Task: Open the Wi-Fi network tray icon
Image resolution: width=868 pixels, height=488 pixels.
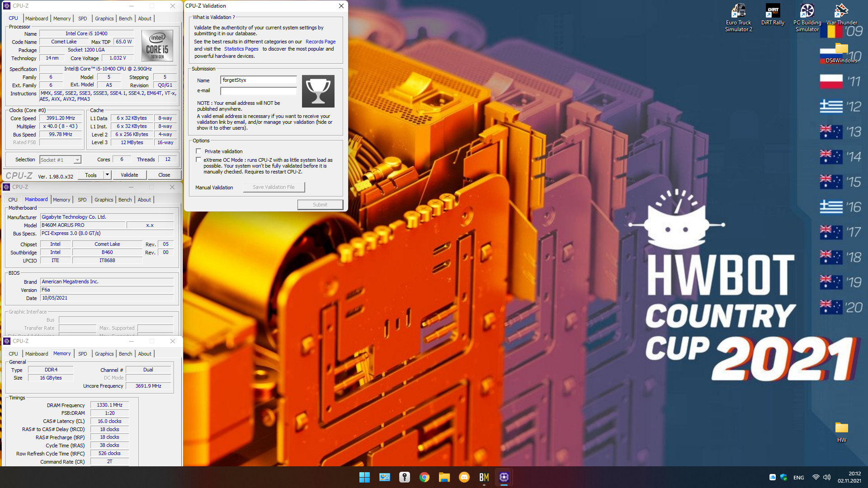Action: coord(816,477)
